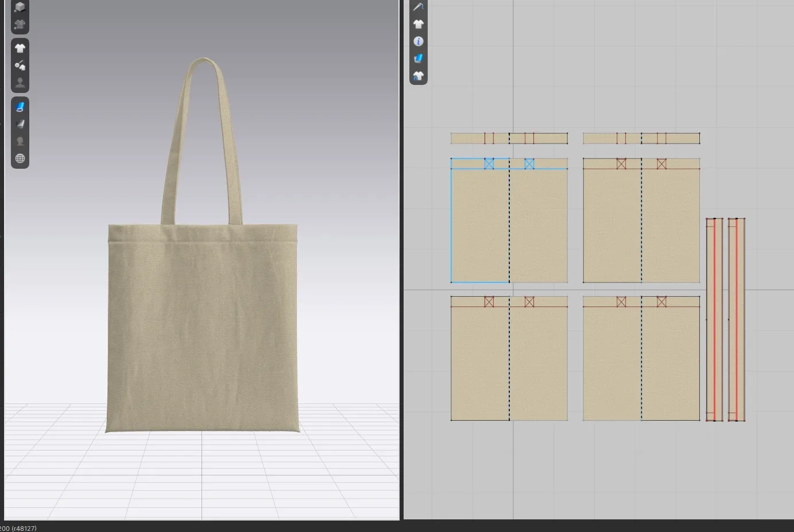
Task: Click an X-box reinforcement mark on a pattern
Action: [490, 164]
